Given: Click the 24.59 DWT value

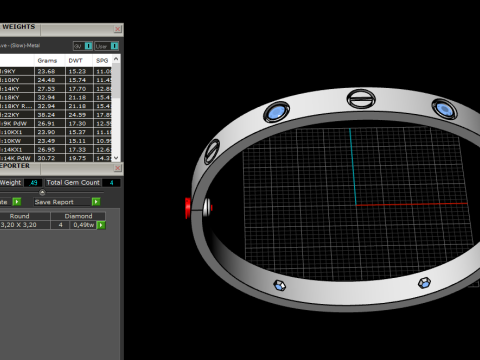Looking at the screenshot, I should point(77,115).
